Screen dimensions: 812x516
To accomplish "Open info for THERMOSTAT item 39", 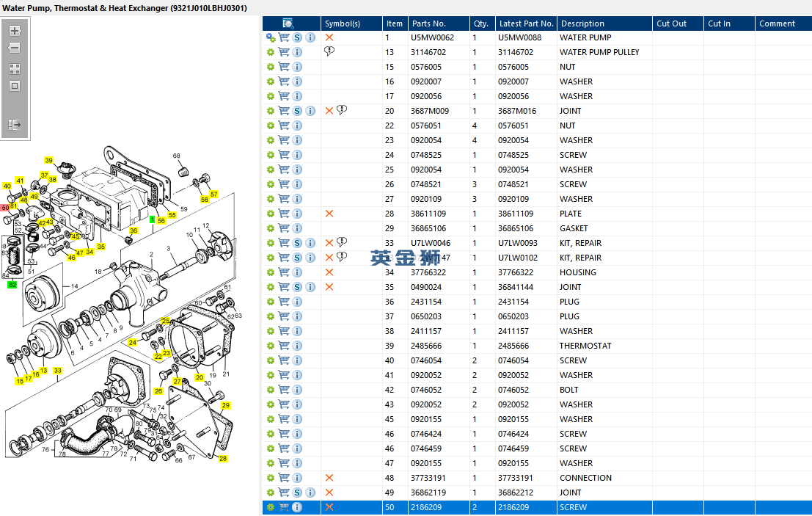I will 297,346.
